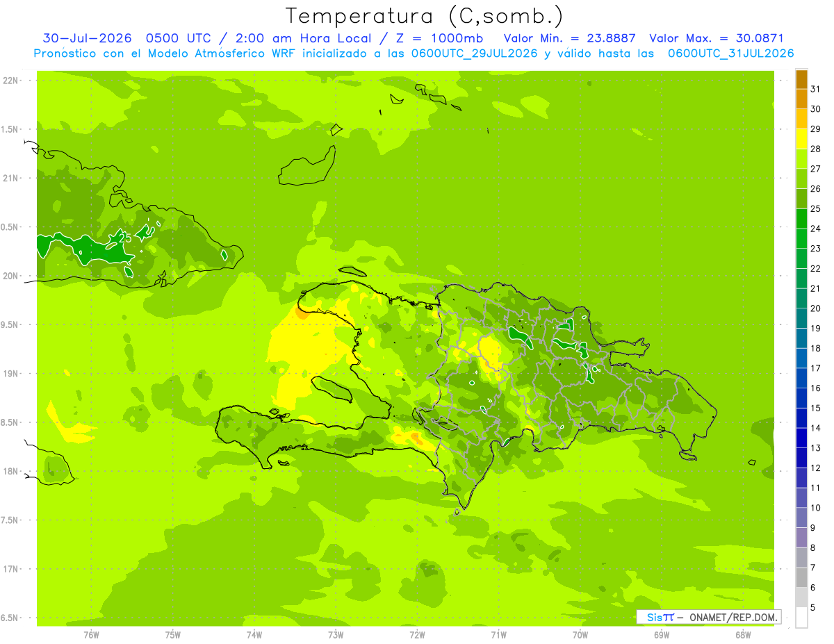This screenshot has width=834, height=644.
Task: Click the legend value '18'
Action: (816, 348)
